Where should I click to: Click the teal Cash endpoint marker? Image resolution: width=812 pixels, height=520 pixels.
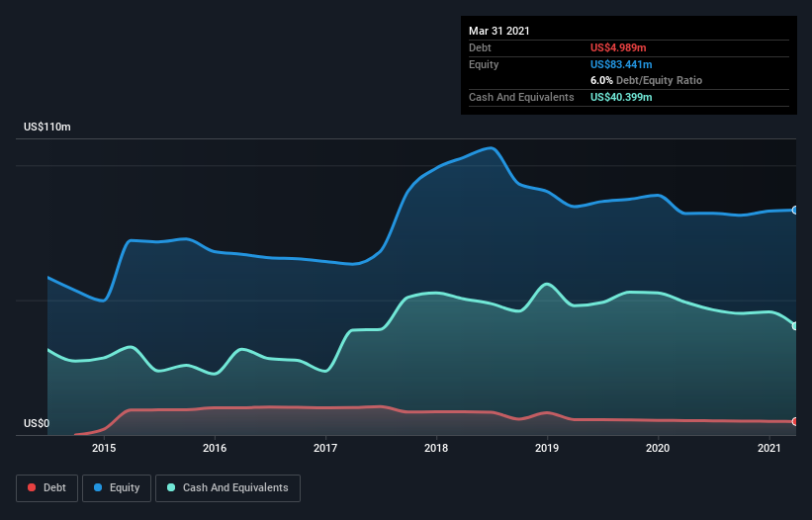click(x=795, y=326)
